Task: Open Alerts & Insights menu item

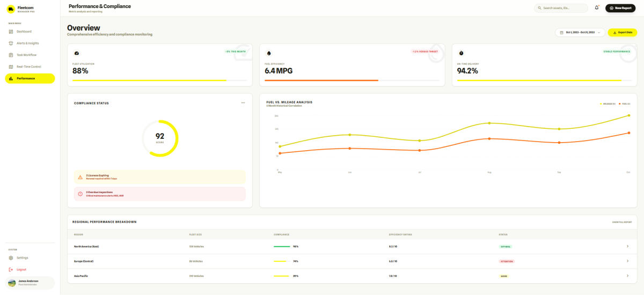Action: [x=30, y=43]
